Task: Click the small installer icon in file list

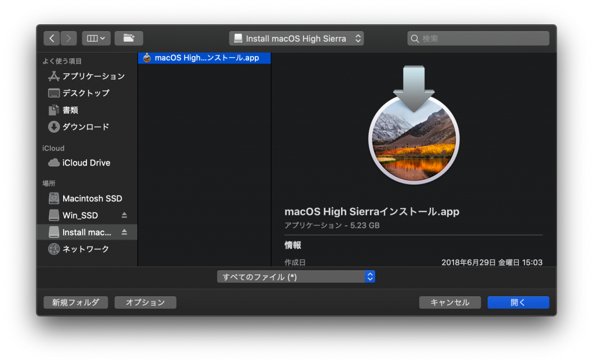Action: tap(147, 58)
